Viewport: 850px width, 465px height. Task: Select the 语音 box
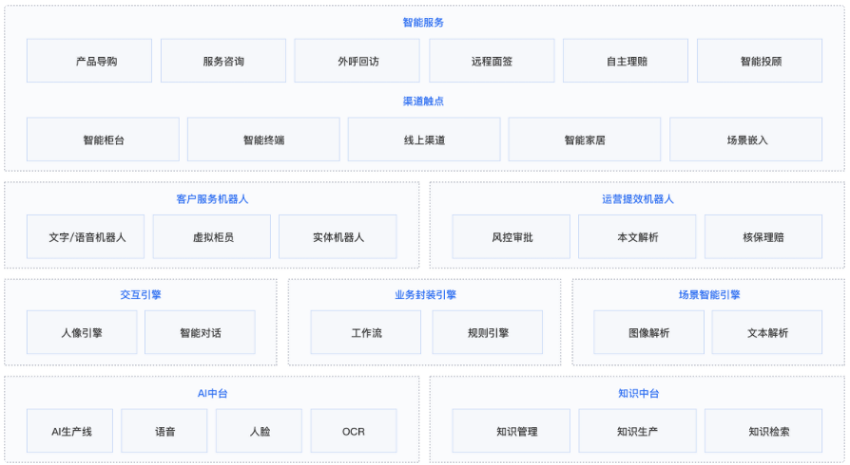tap(164, 431)
